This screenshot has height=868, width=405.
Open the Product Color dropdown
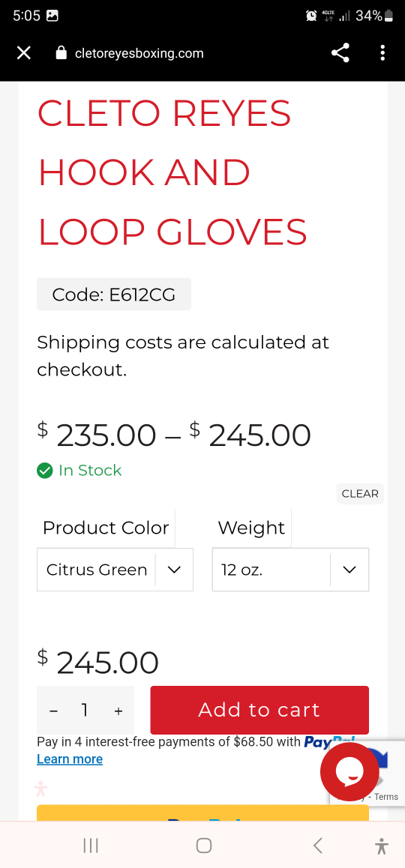(x=115, y=570)
